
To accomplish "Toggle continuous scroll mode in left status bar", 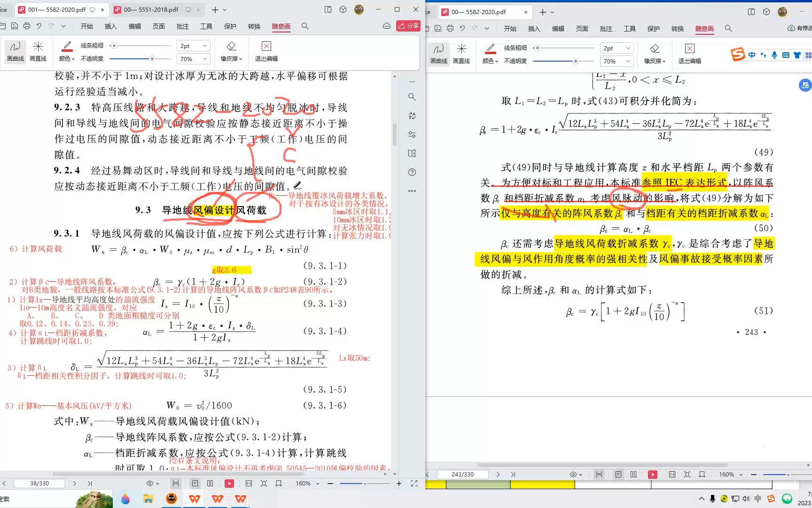I will [176, 483].
